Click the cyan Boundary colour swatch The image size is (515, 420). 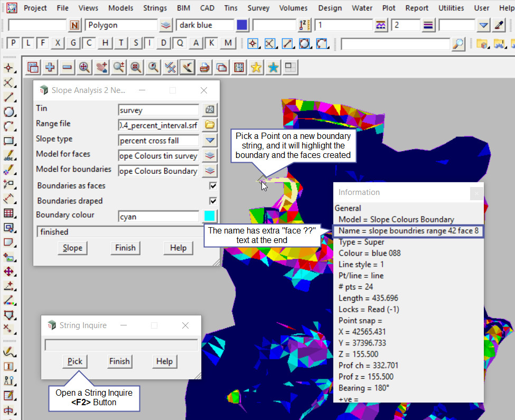tap(210, 216)
